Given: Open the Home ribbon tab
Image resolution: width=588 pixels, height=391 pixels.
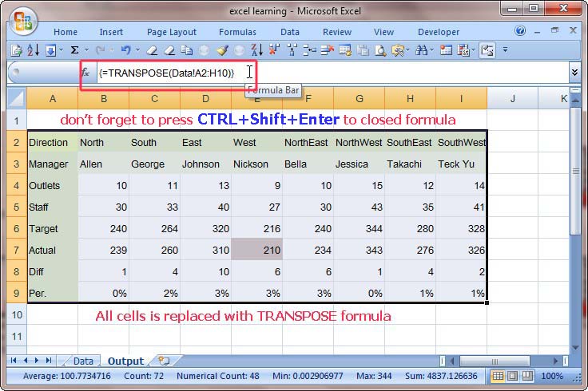Looking at the screenshot, I should [x=66, y=32].
